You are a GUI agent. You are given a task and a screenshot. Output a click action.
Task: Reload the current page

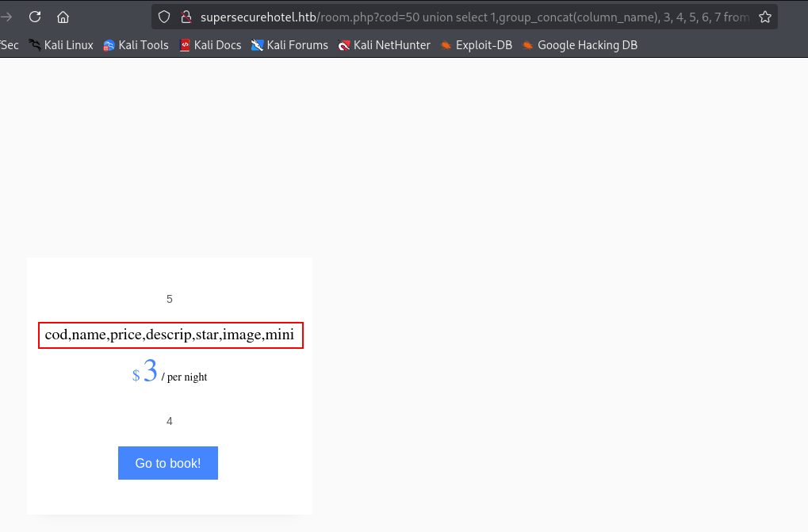tap(35, 17)
